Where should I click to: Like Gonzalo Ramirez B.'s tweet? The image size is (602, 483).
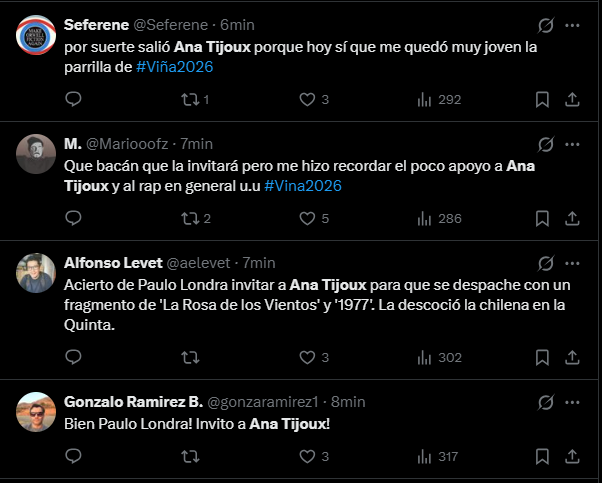click(x=309, y=457)
